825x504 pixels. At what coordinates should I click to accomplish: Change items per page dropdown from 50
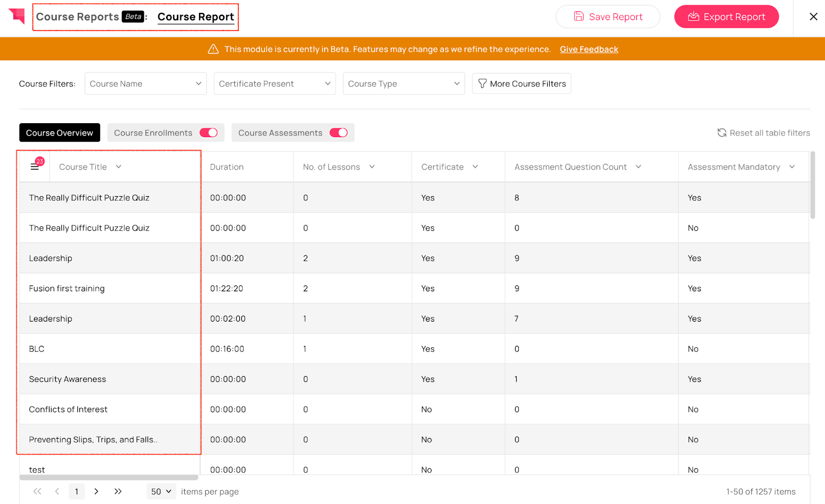click(x=161, y=492)
